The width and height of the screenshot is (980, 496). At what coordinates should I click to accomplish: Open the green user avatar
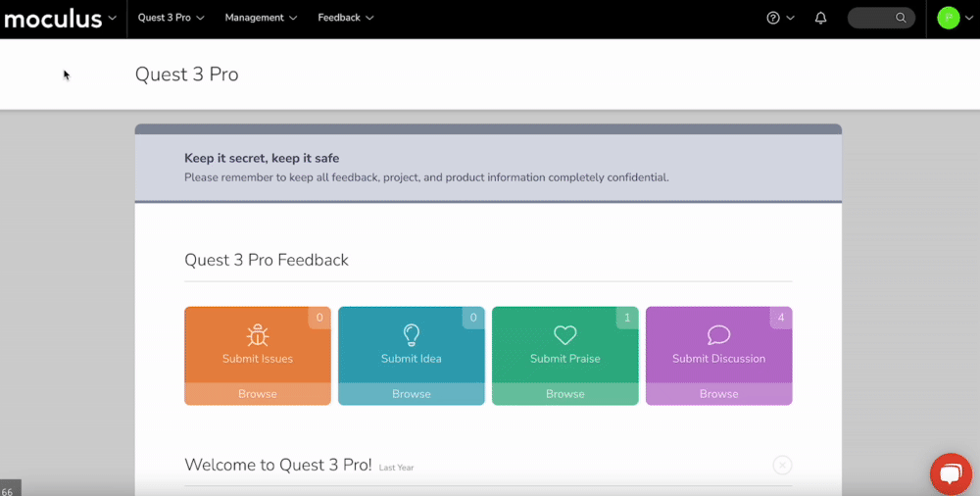click(948, 18)
